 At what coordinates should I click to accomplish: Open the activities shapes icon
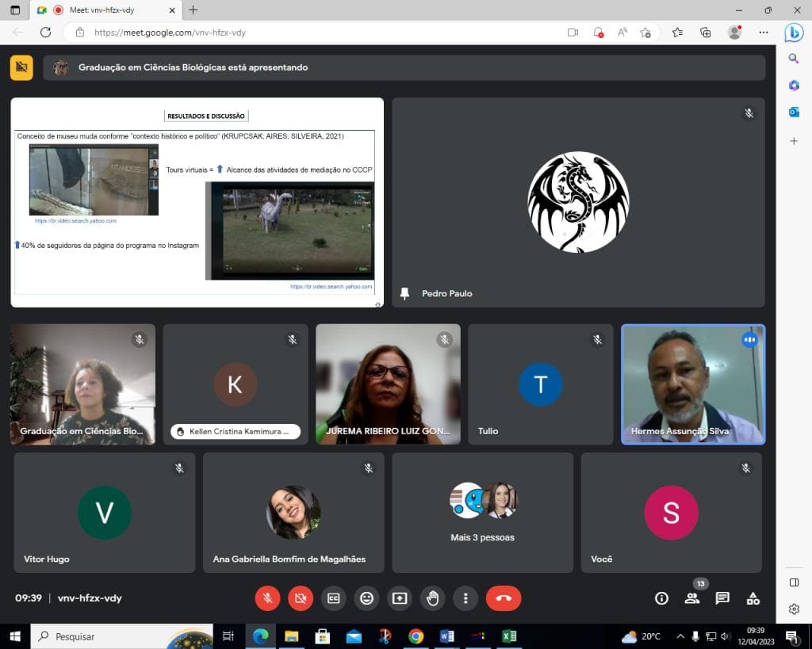tap(753, 598)
